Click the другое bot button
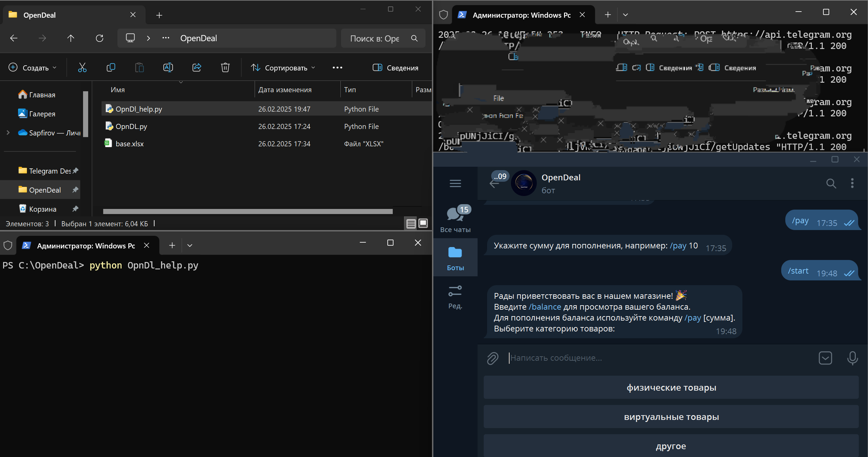The image size is (868, 457). click(671, 446)
